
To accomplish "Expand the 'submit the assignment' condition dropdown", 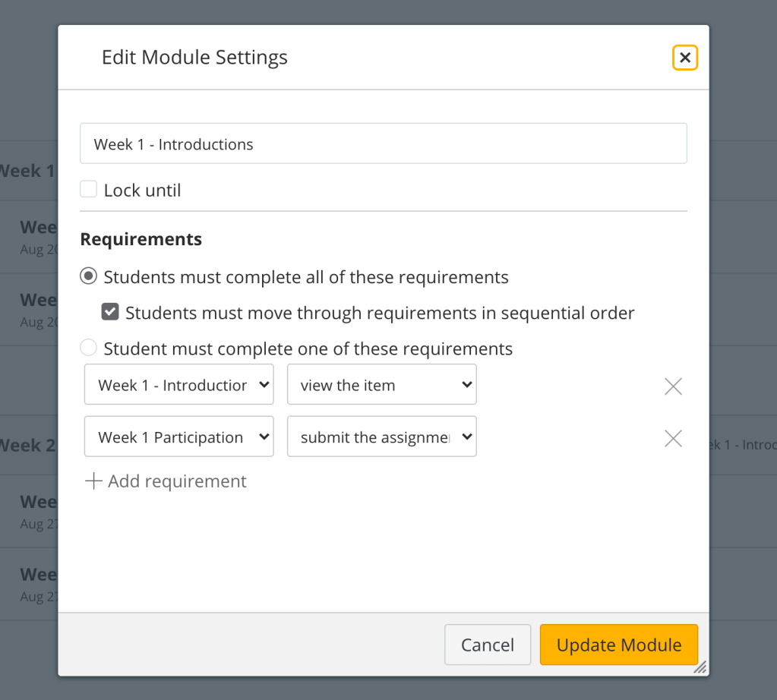I will tap(381, 437).
